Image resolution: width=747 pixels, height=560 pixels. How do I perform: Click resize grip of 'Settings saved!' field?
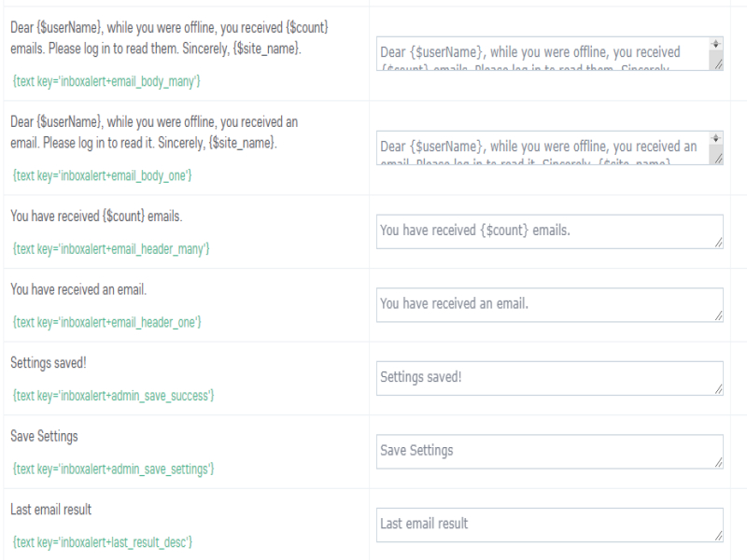click(x=718, y=389)
